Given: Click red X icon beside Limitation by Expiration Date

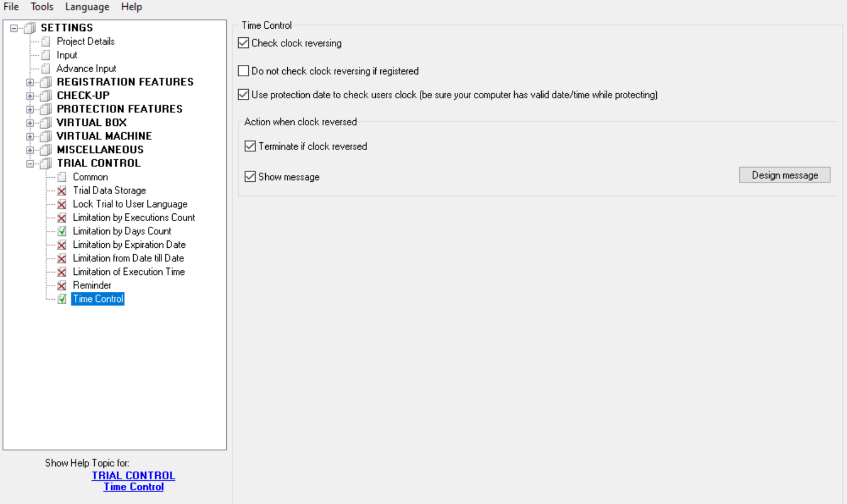Looking at the screenshot, I should tap(62, 245).
